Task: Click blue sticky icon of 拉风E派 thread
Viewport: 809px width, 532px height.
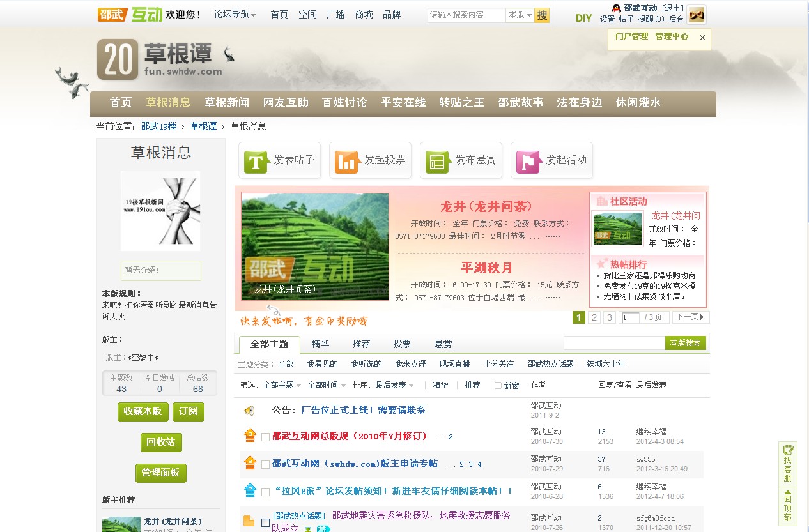Action: [250, 490]
